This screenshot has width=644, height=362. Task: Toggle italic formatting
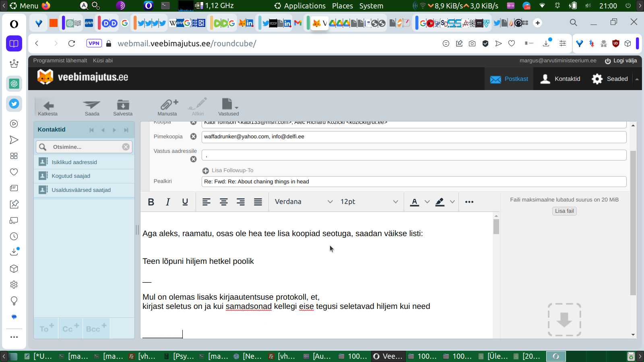coord(168,202)
